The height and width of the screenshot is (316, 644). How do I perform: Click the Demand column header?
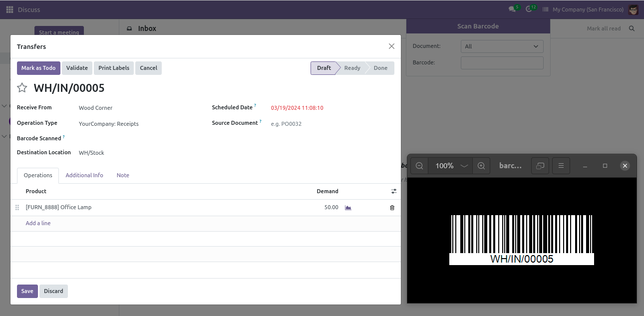pyautogui.click(x=327, y=191)
